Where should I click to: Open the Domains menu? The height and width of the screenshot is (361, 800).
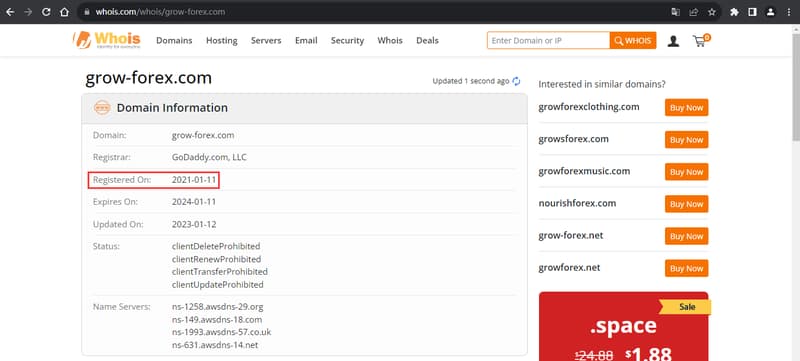click(x=174, y=40)
